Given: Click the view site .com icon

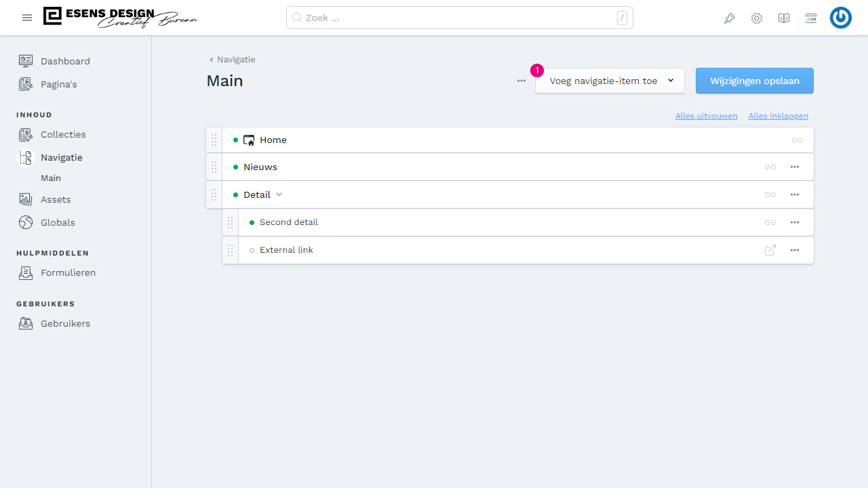Looking at the screenshot, I should (811, 18).
